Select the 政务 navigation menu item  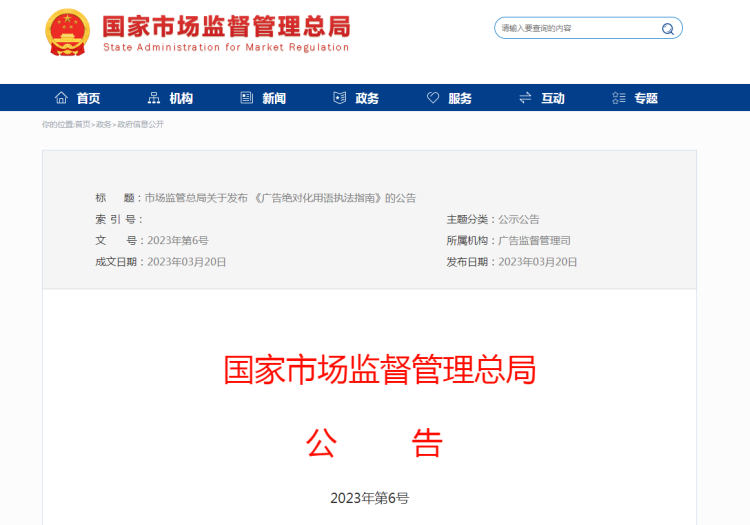click(367, 98)
